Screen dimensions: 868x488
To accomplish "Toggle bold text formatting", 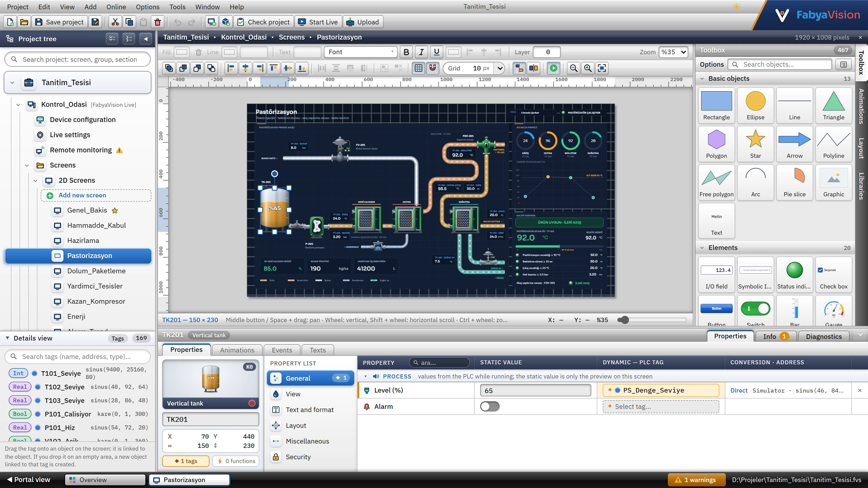I will tap(406, 52).
